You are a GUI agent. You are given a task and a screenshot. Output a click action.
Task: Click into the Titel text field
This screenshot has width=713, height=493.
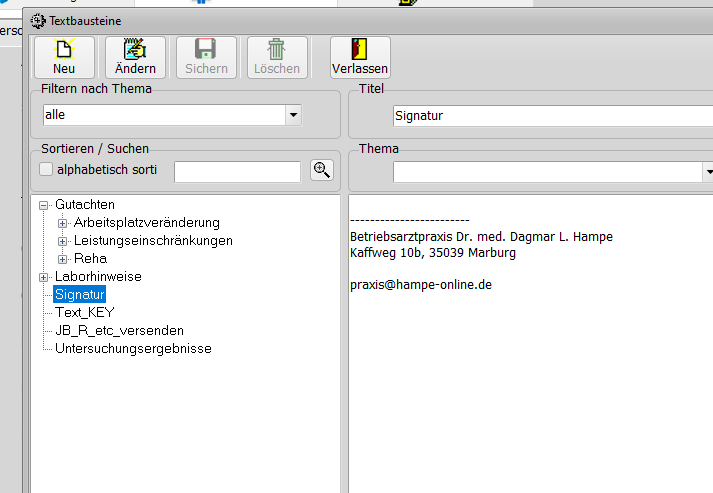click(x=550, y=115)
